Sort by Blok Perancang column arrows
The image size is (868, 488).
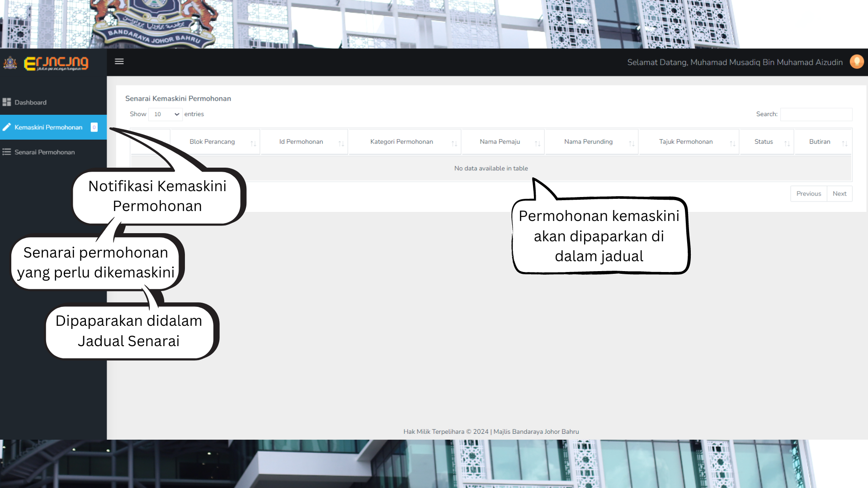(253, 143)
